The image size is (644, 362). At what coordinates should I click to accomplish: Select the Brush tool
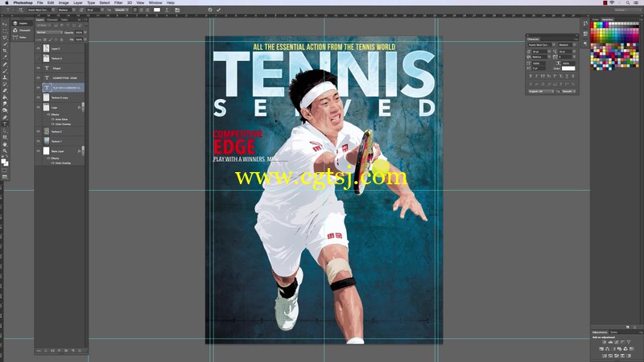(5, 71)
